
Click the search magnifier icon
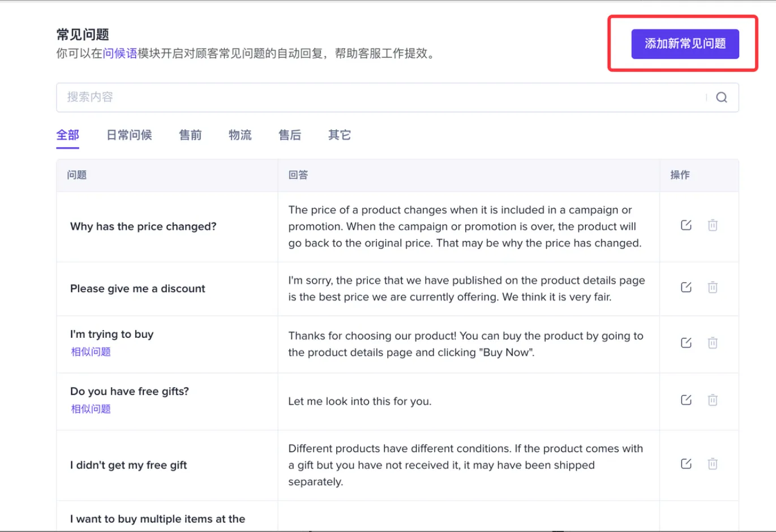pyautogui.click(x=721, y=97)
